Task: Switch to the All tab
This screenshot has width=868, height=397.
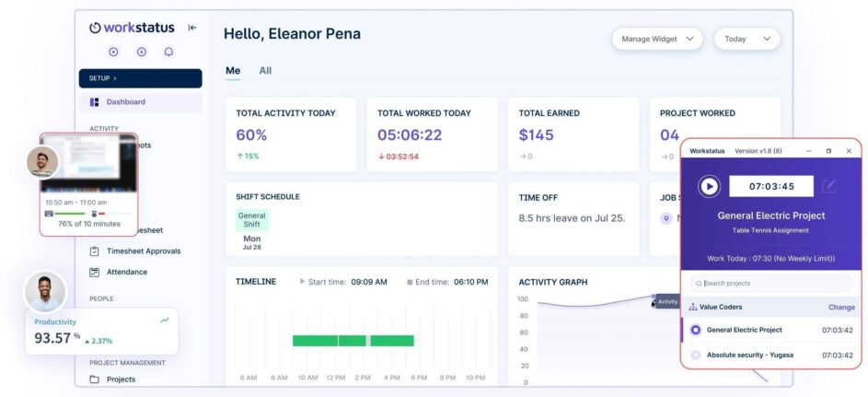Action: coord(265,71)
